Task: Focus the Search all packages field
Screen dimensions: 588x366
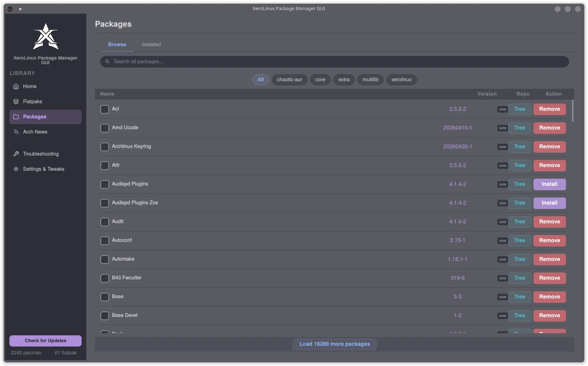Action: 334,61
